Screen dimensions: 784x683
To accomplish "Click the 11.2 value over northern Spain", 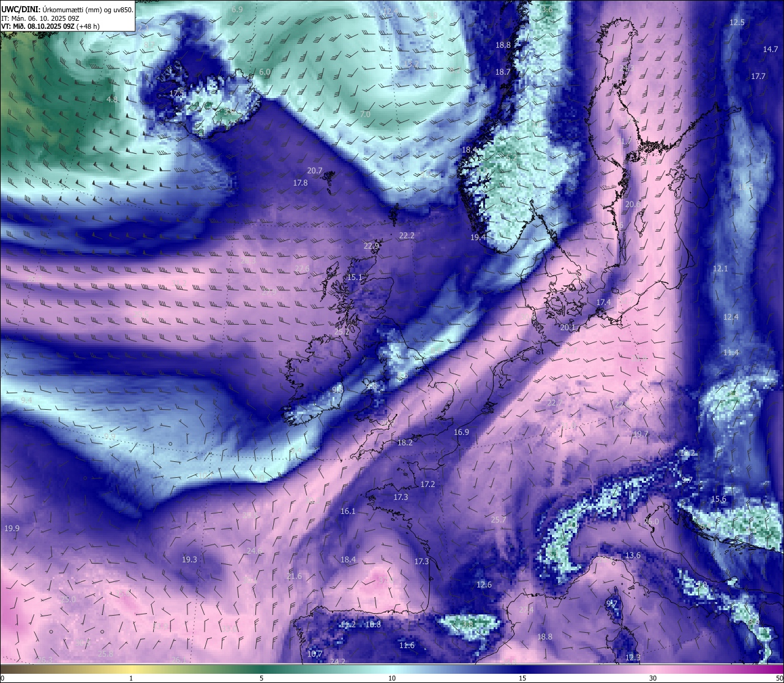I will pyautogui.click(x=347, y=624).
